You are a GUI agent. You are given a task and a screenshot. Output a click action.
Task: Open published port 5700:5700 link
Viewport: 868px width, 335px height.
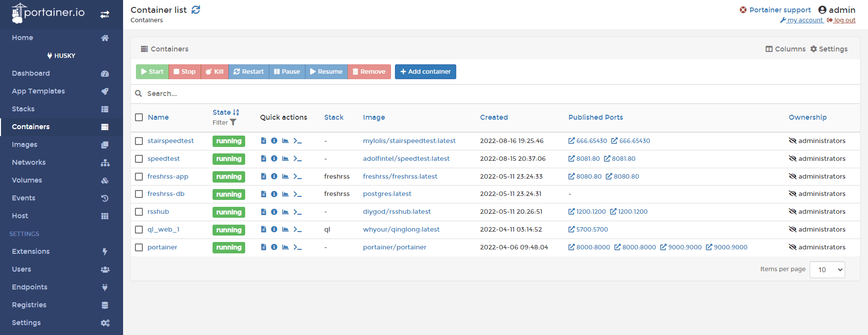(x=588, y=230)
